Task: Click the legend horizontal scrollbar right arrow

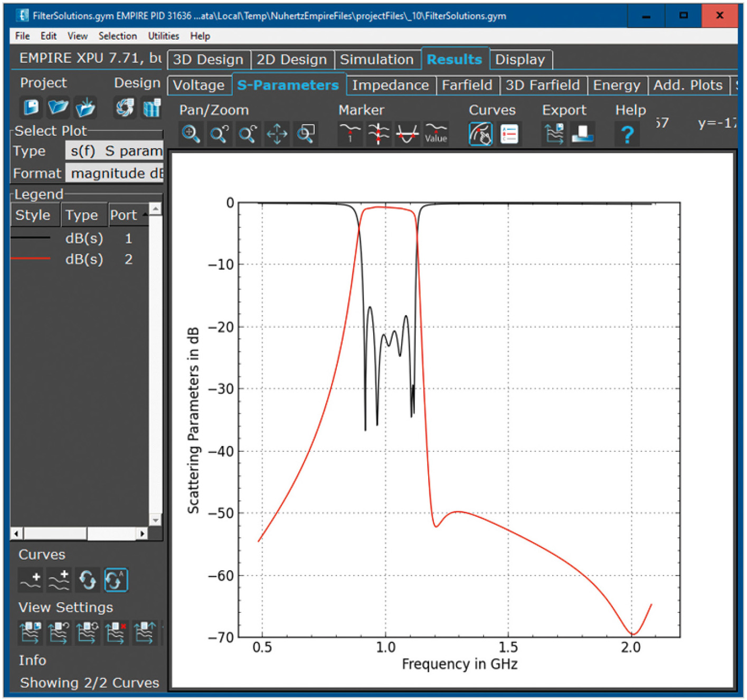Action: (142, 534)
